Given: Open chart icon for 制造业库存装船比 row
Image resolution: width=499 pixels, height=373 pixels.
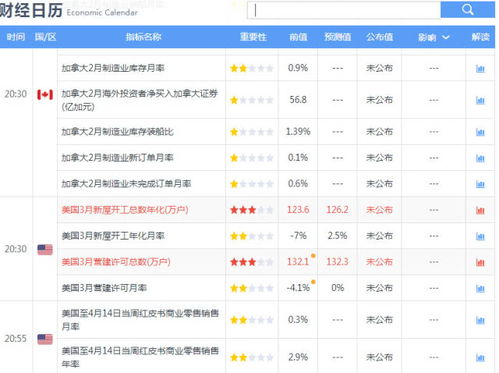Looking at the screenshot, I should 480,132.
